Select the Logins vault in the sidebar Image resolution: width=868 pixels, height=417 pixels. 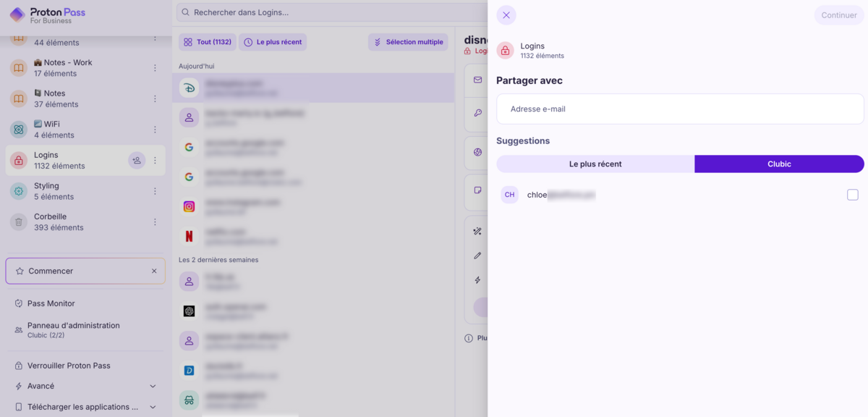85,160
